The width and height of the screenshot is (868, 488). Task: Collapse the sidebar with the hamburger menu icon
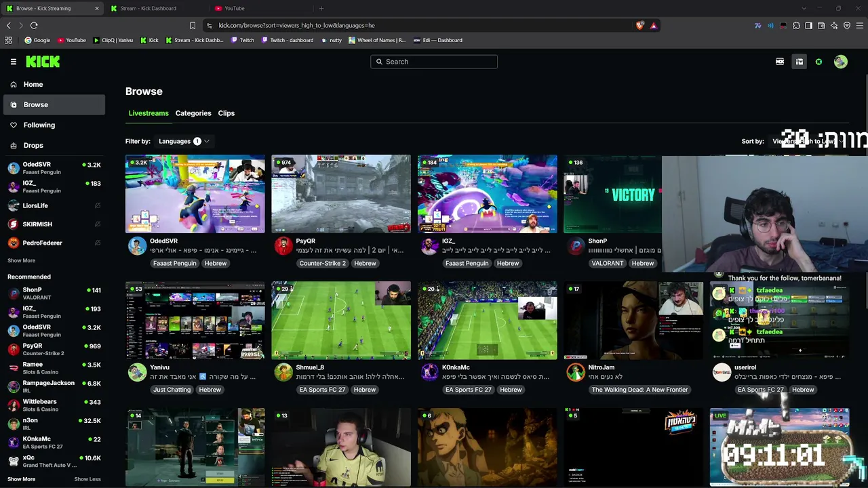coord(14,62)
